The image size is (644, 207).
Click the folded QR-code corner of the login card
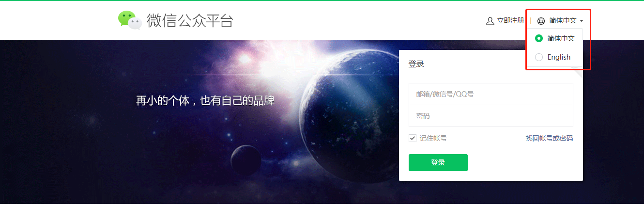(577, 67)
